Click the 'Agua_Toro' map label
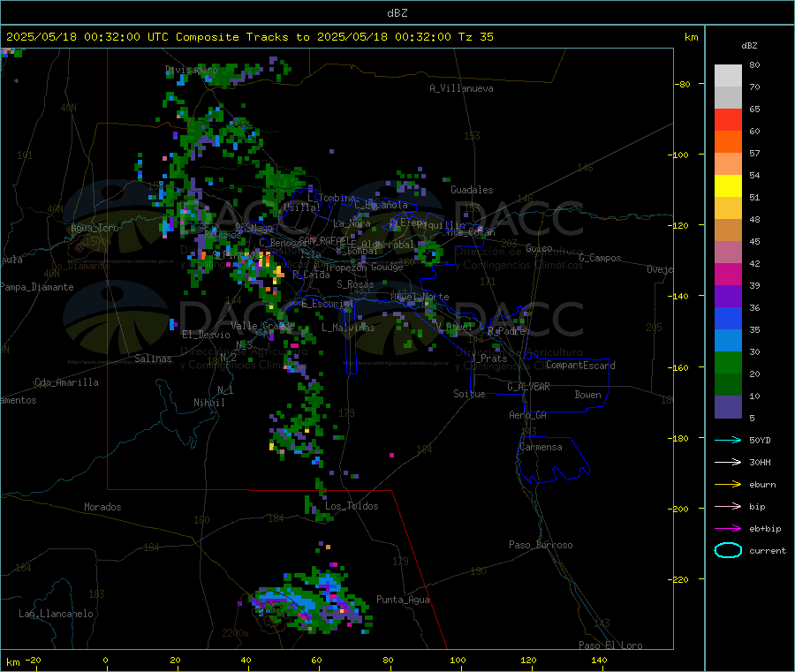The image size is (795, 672). [x=95, y=228]
